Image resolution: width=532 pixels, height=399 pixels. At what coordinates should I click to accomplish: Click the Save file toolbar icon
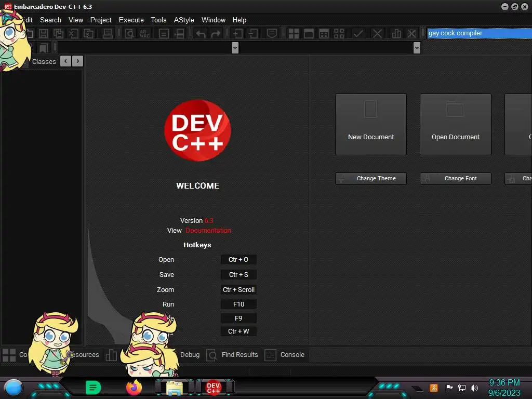(43, 34)
